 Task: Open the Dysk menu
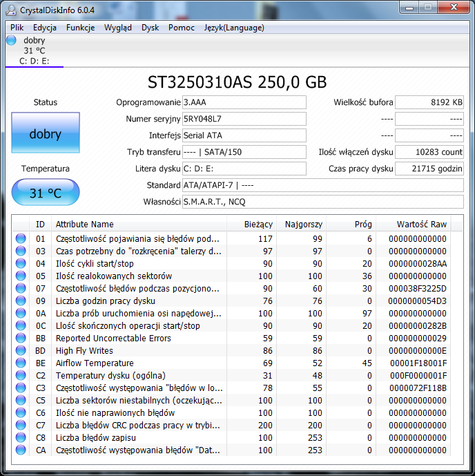tap(150, 28)
